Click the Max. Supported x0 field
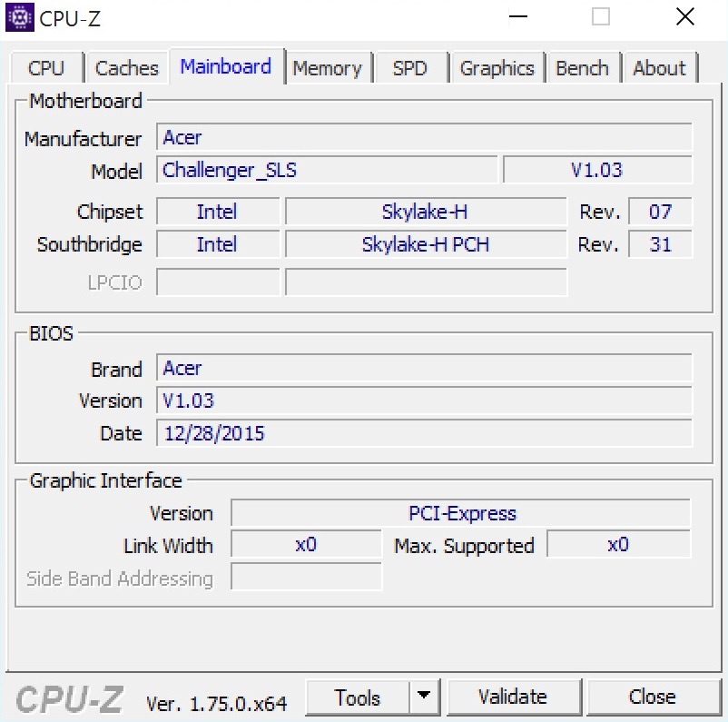The width and height of the screenshot is (728, 722). (x=618, y=545)
